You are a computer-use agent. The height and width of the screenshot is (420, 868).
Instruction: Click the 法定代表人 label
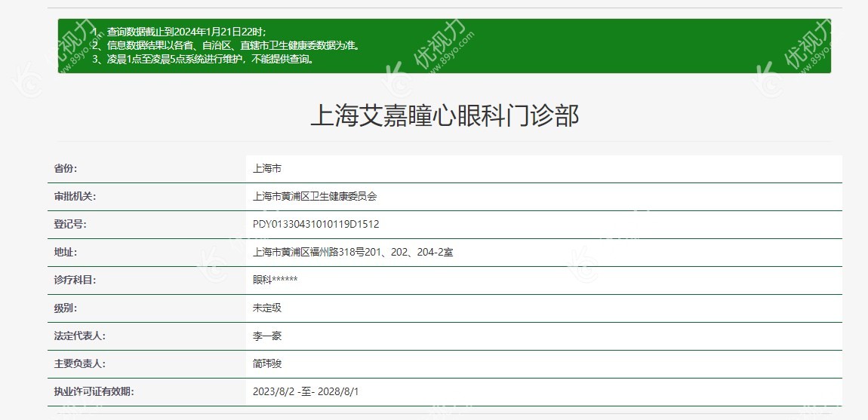(x=79, y=336)
